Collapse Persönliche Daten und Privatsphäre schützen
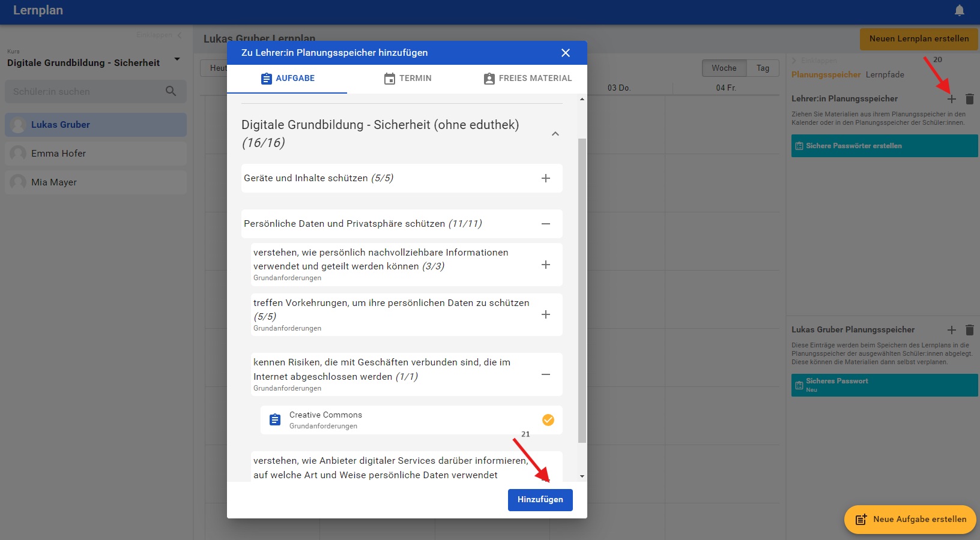980x540 pixels. pos(546,224)
